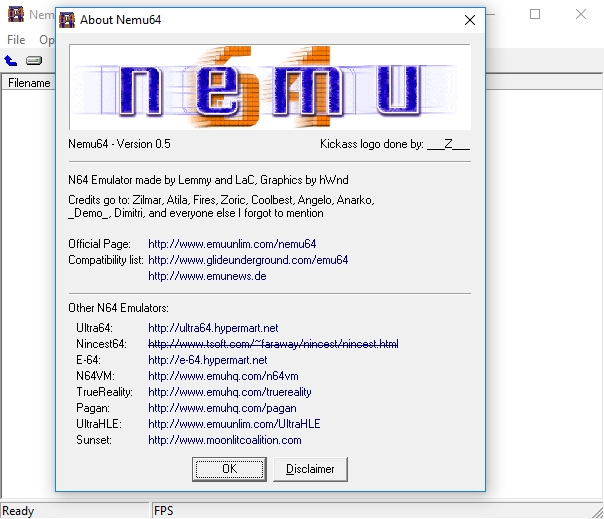Open the emuhq.com/n64vm link
604x519 pixels.
click(x=223, y=376)
